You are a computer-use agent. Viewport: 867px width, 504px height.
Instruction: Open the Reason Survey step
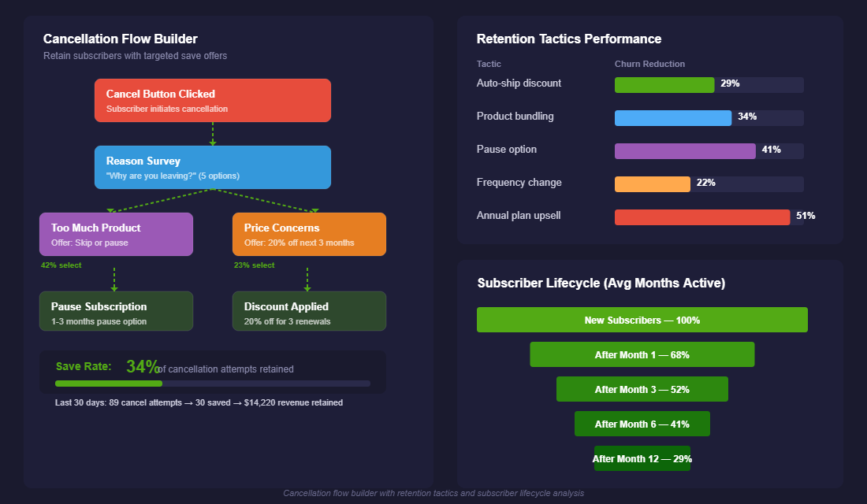point(212,167)
